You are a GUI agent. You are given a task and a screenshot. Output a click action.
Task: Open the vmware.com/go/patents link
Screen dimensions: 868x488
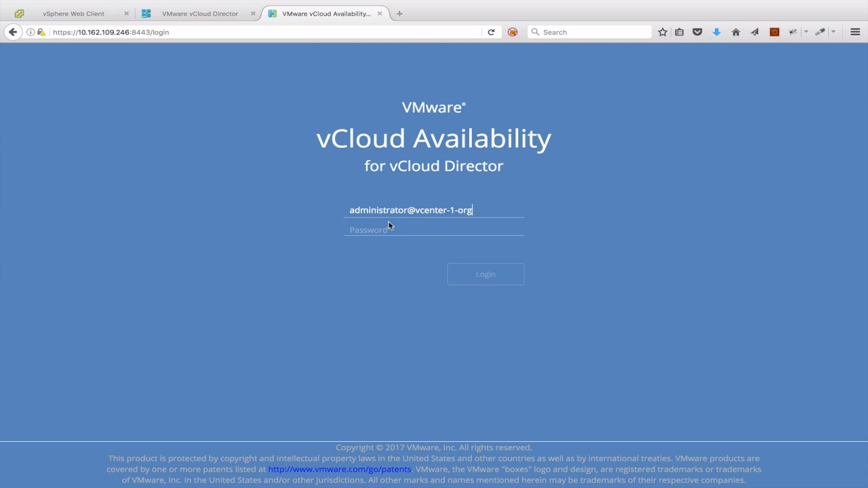coord(340,469)
